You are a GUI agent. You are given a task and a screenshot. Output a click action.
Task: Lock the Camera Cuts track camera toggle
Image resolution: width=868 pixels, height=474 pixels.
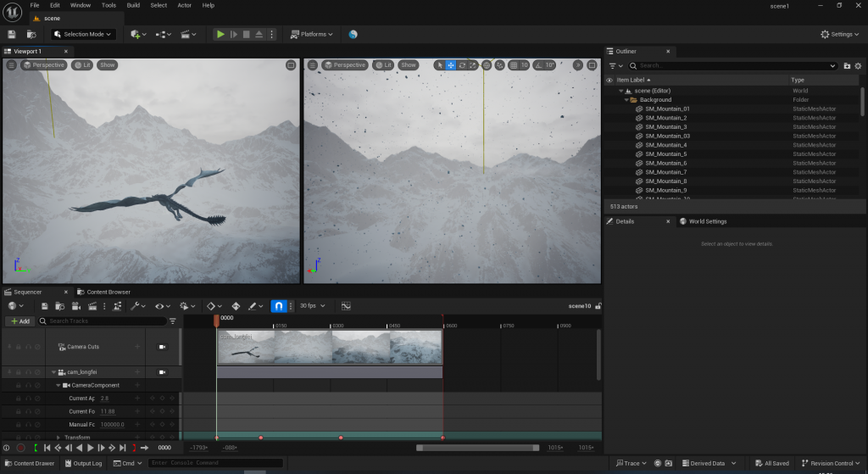pos(163,346)
